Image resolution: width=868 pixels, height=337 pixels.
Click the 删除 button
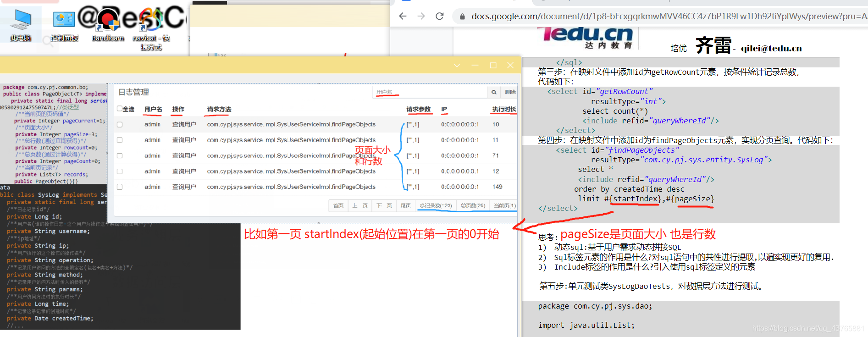510,92
